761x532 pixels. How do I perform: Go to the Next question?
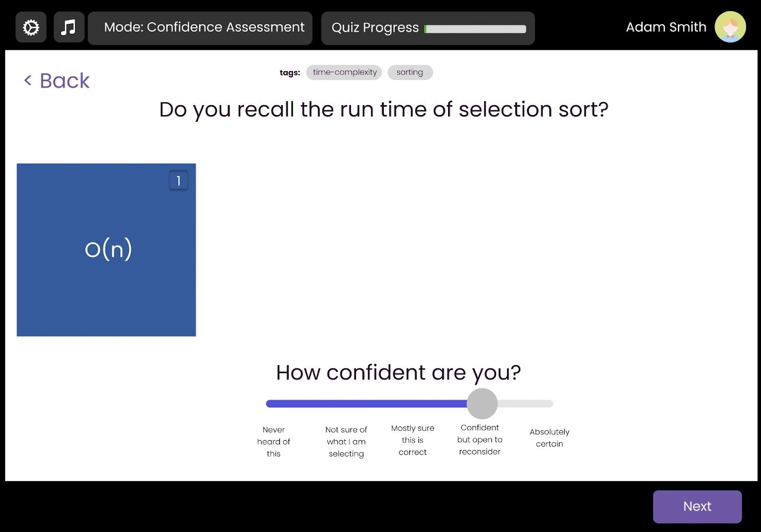point(697,506)
